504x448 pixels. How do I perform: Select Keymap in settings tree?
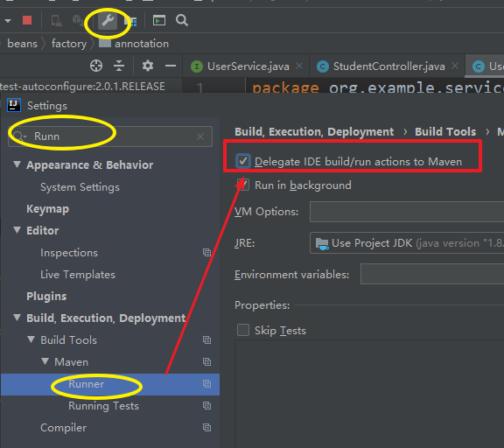coord(47,209)
